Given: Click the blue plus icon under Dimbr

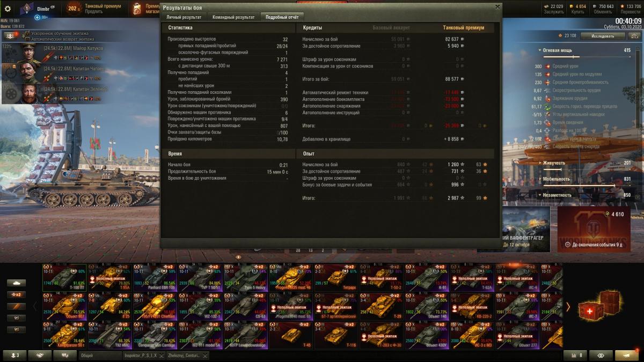Looking at the screenshot, I should coord(38,17).
